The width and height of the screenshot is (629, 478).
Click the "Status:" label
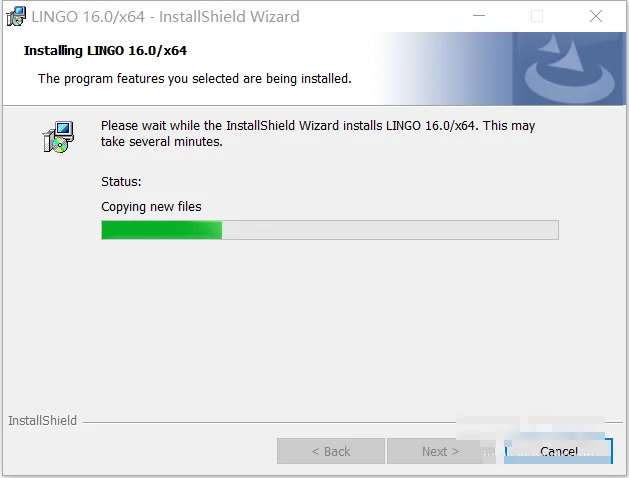click(x=121, y=182)
